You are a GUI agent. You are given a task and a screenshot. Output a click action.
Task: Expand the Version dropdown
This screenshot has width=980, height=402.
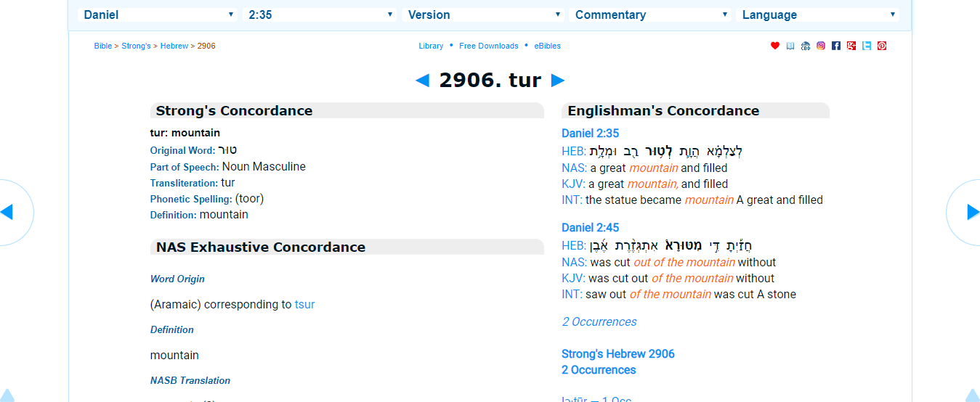pos(484,15)
